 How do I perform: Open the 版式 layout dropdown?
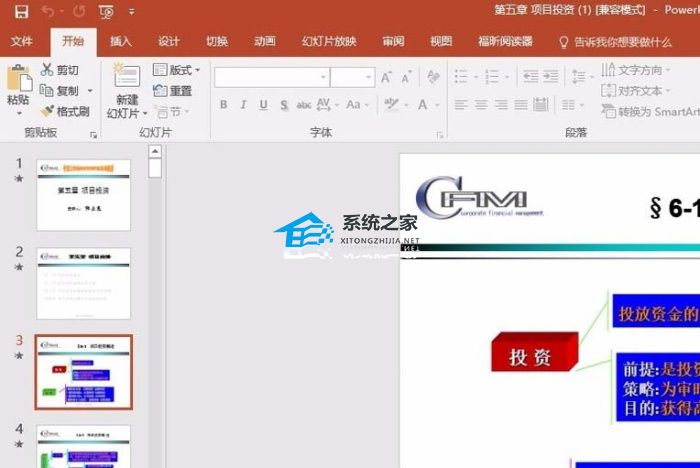176,70
